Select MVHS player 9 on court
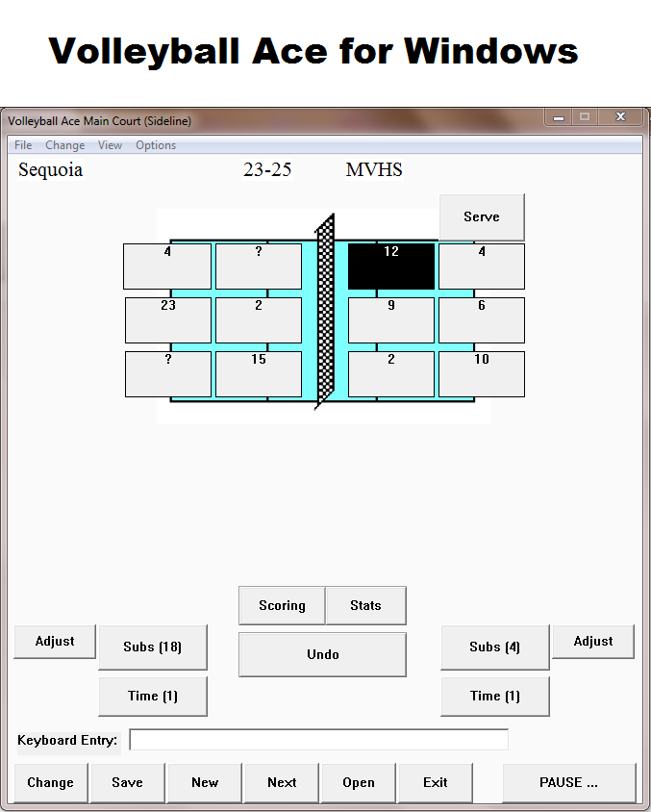Viewport: 651px width, 812px height. coord(391,320)
